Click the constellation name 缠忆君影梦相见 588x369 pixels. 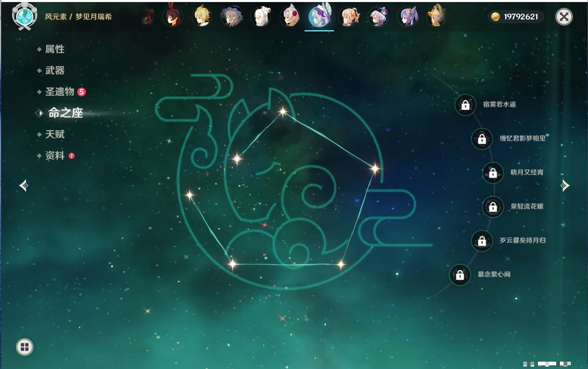click(x=522, y=138)
